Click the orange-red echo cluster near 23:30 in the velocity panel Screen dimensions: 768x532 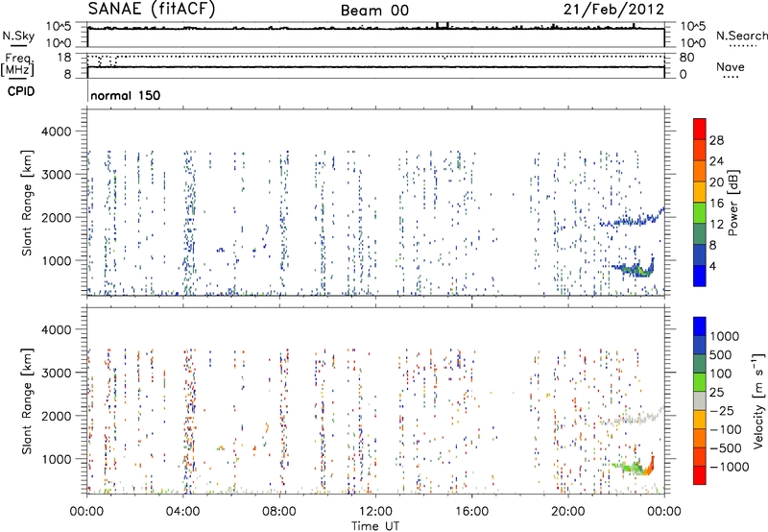(x=650, y=467)
